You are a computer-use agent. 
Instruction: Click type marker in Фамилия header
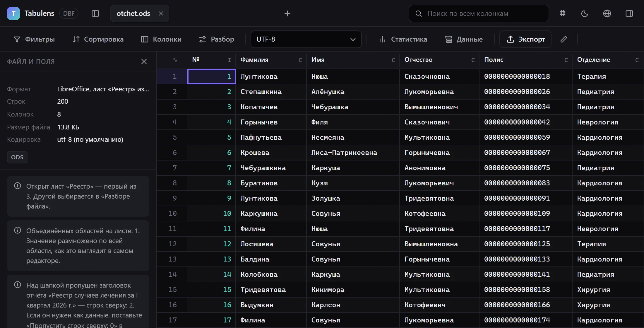[x=300, y=60]
